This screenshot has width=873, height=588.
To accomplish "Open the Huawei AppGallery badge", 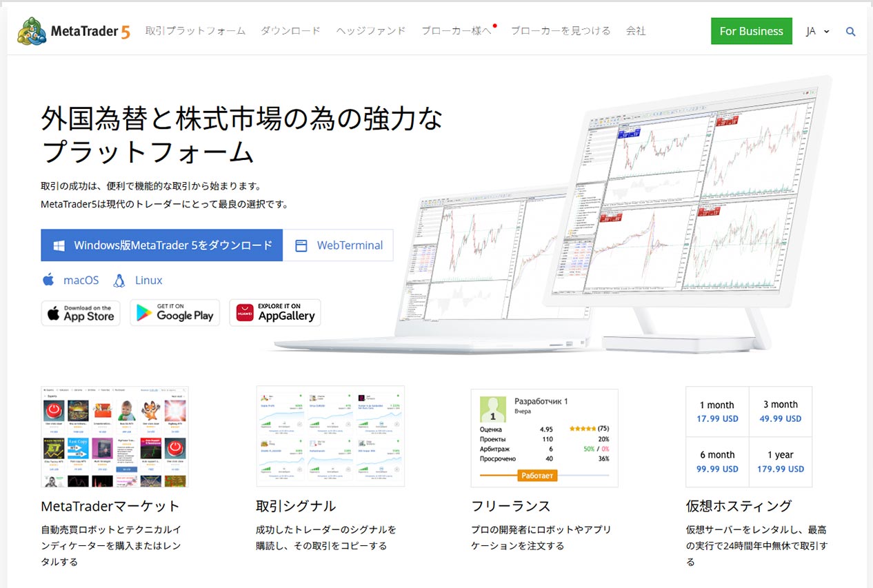I will coord(275,313).
